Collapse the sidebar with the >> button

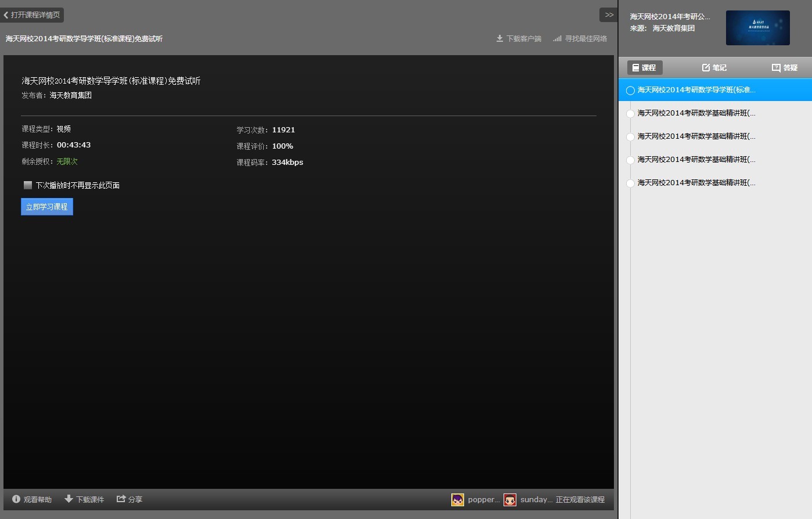608,15
